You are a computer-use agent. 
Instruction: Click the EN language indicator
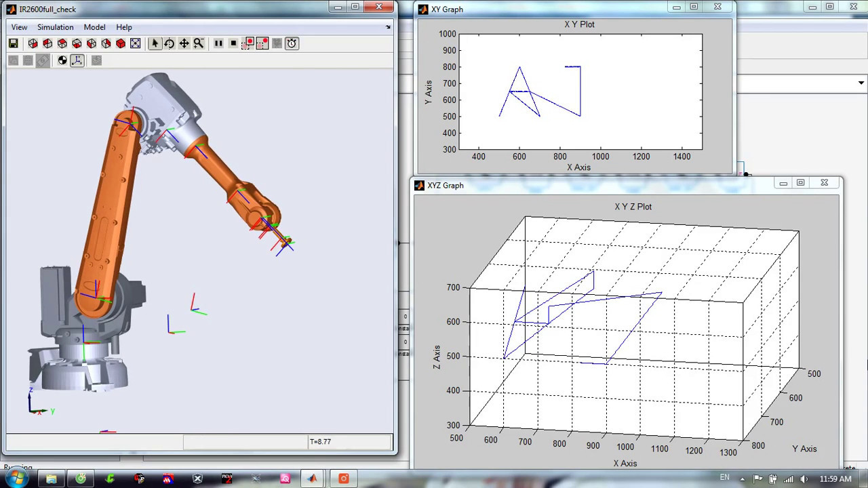724,478
